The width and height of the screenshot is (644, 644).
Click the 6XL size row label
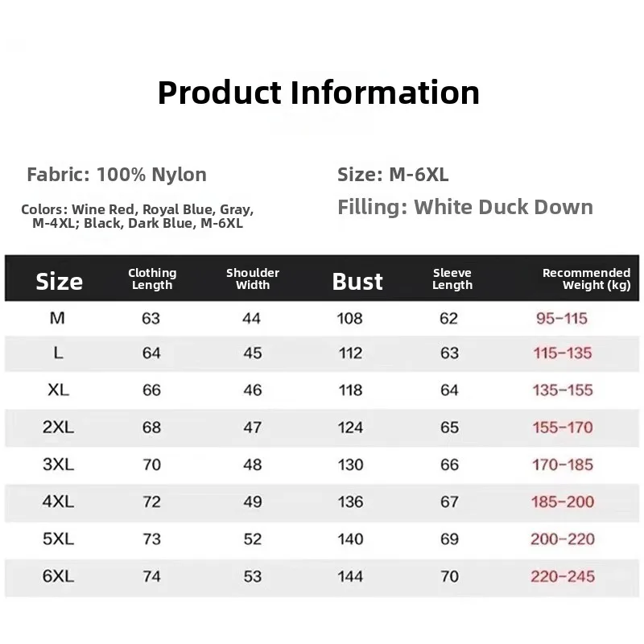click(58, 576)
